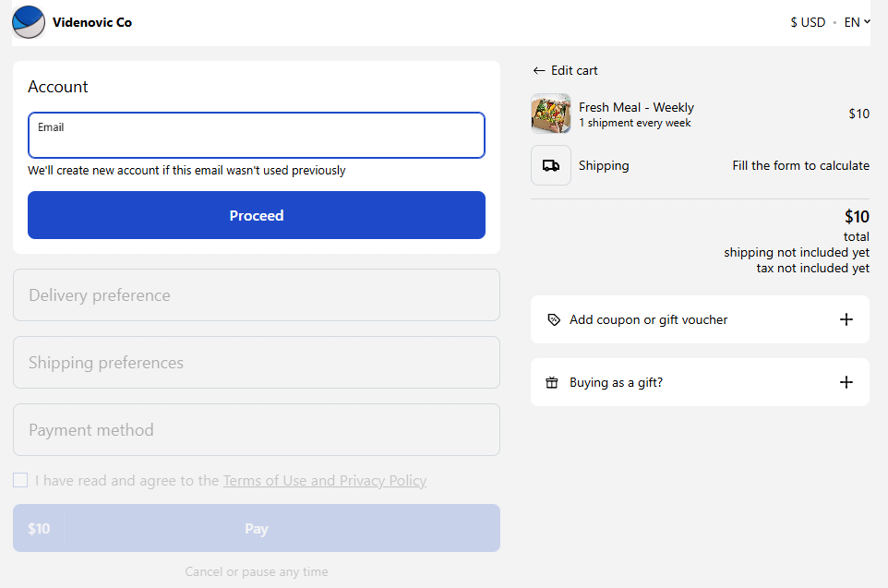Open the Shipping preferences section
Screen dimensions: 888x588
click(x=257, y=363)
